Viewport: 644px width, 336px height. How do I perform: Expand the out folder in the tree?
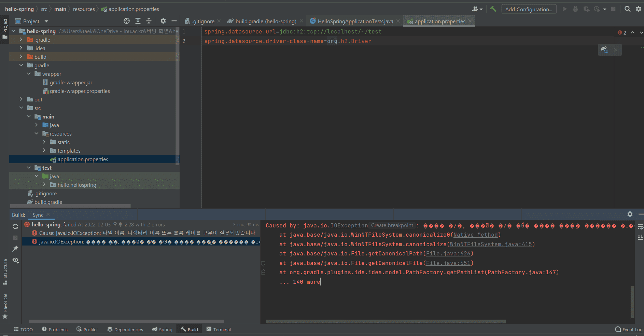click(21, 99)
